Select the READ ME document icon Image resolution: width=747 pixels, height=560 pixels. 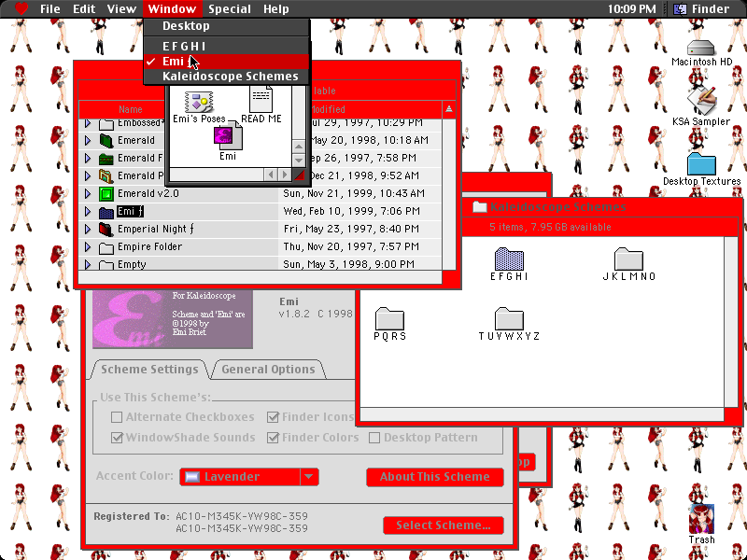261,99
